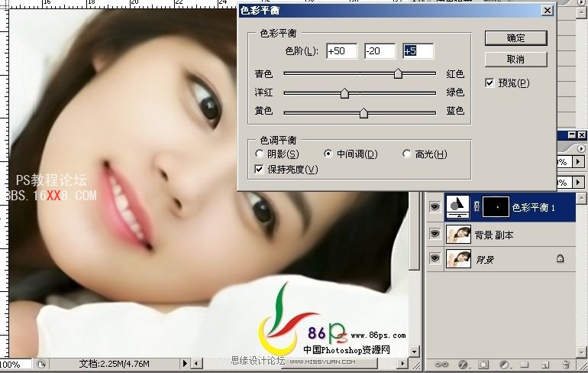This screenshot has width=588, height=373.
Task: Click the create new layer icon
Action: (x=544, y=364)
